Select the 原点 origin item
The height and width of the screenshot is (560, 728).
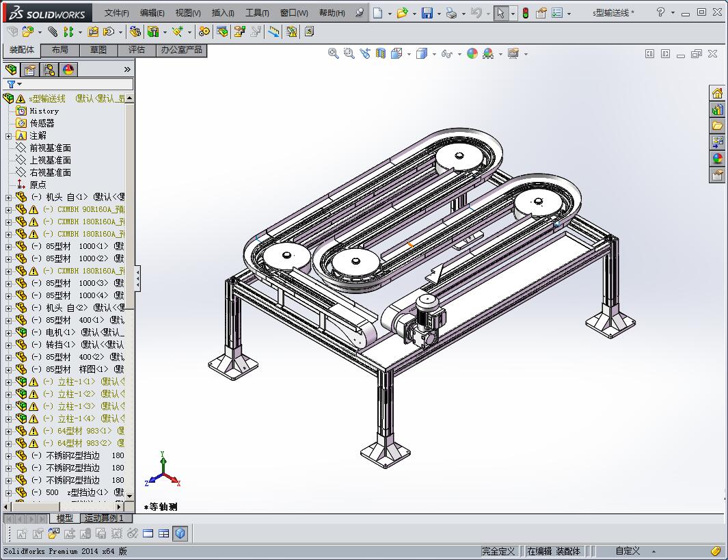point(38,185)
